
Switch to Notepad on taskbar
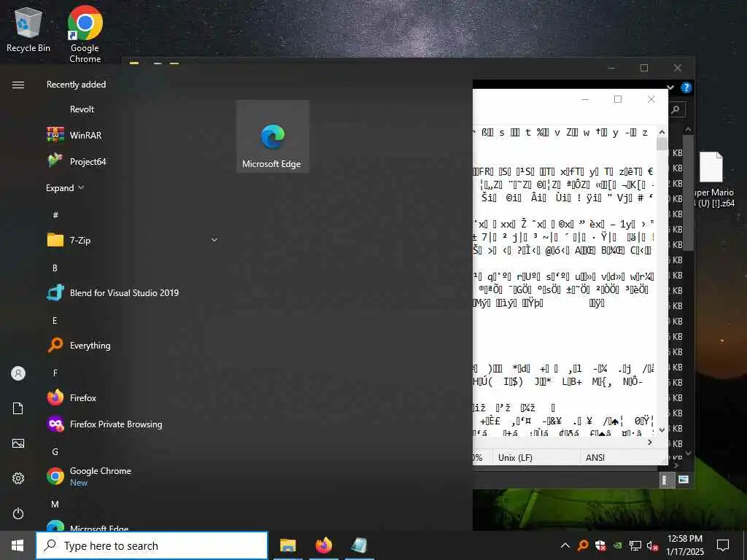pos(359,545)
